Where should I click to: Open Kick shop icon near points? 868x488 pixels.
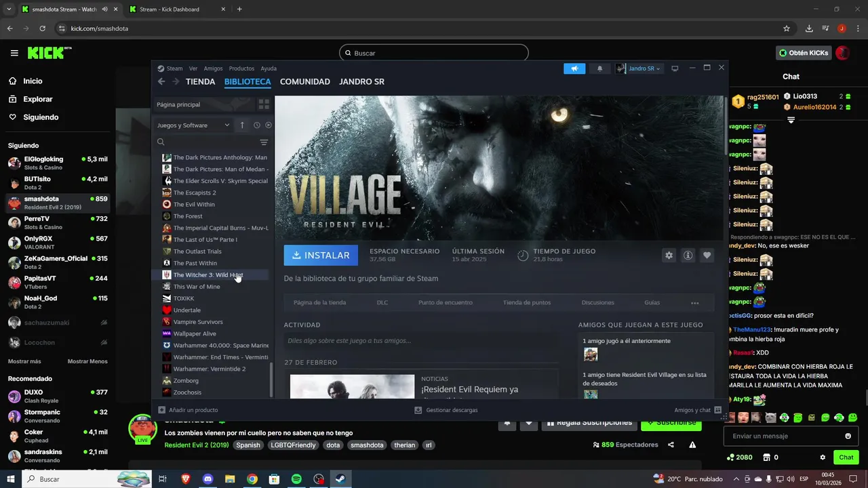point(766,457)
